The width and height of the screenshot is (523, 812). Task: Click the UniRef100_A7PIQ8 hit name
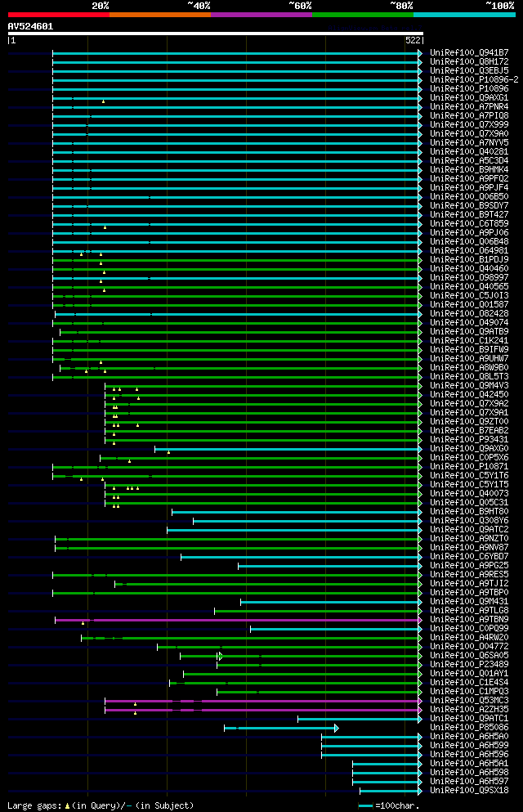pos(469,116)
